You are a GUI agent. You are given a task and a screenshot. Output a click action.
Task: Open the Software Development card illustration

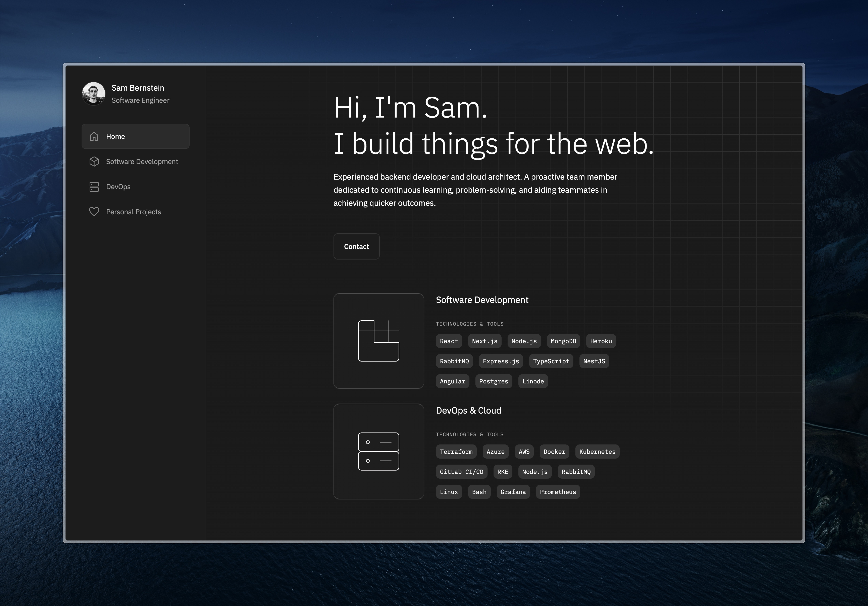(378, 341)
